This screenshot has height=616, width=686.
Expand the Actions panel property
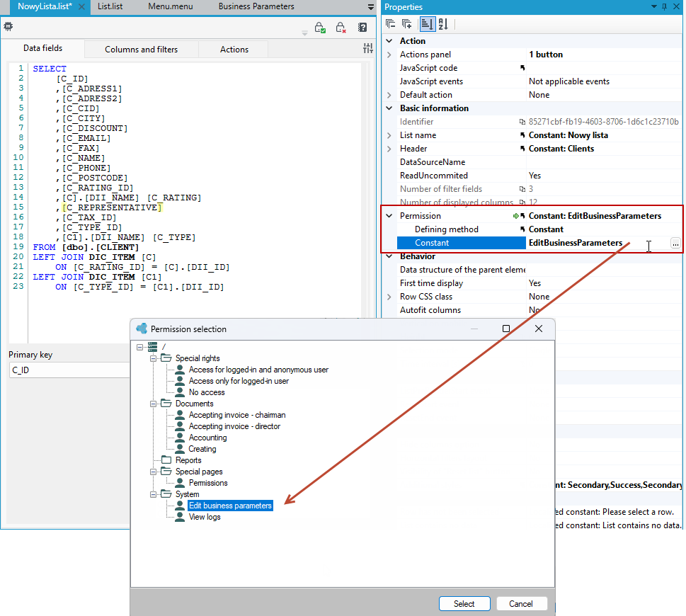[389, 55]
